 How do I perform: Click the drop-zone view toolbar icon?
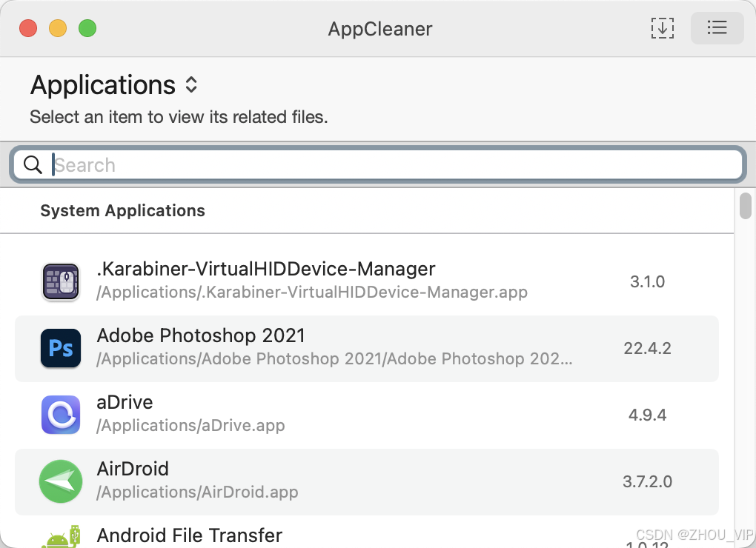[662, 28]
